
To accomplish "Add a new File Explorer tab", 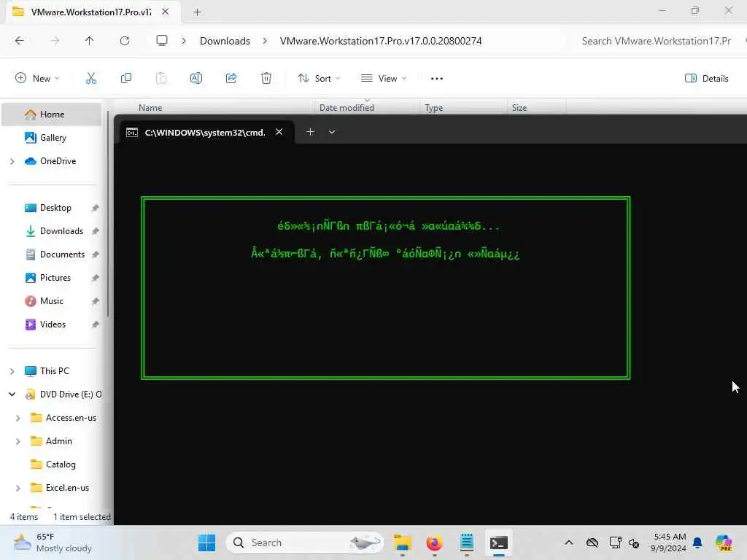I will [x=197, y=12].
